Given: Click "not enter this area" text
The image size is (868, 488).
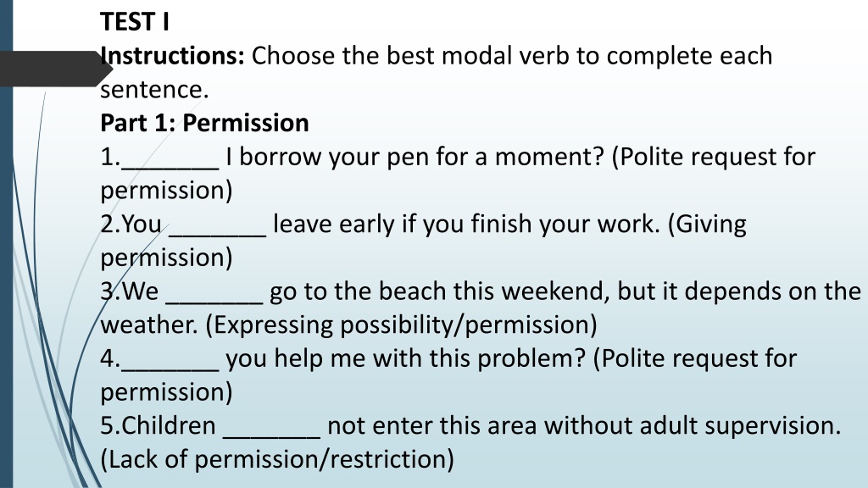Looking at the screenshot, I should (x=431, y=425).
